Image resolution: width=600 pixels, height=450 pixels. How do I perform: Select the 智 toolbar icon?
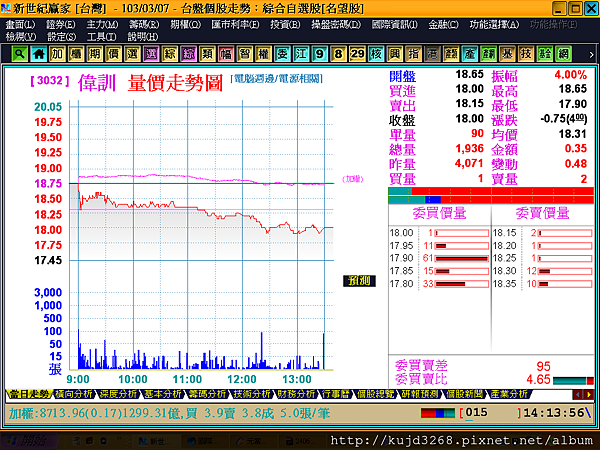tap(245, 54)
